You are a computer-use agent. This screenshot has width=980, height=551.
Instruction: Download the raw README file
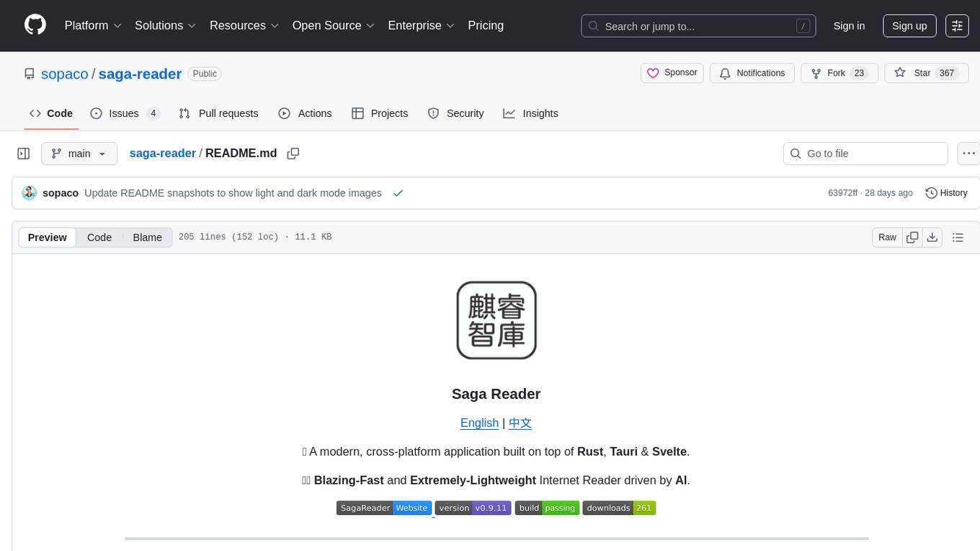[932, 237]
